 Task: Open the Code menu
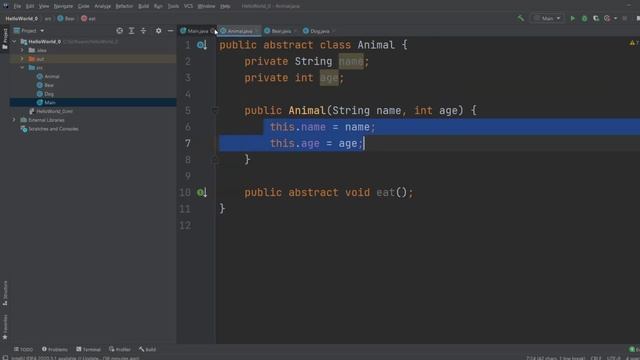coord(83,6)
